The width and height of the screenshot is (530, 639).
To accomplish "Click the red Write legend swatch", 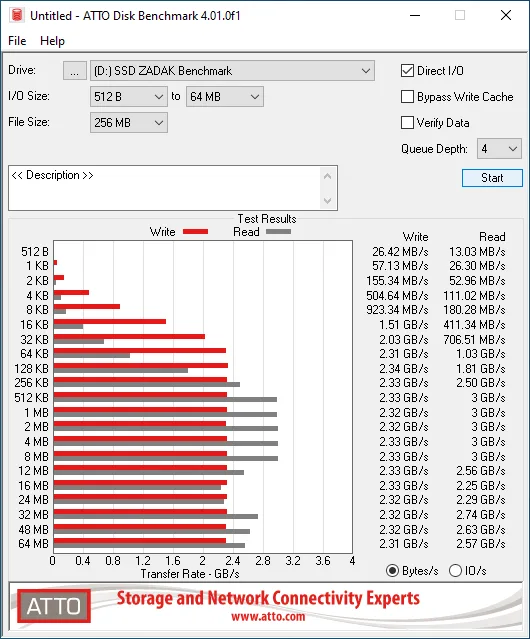I will (196, 231).
